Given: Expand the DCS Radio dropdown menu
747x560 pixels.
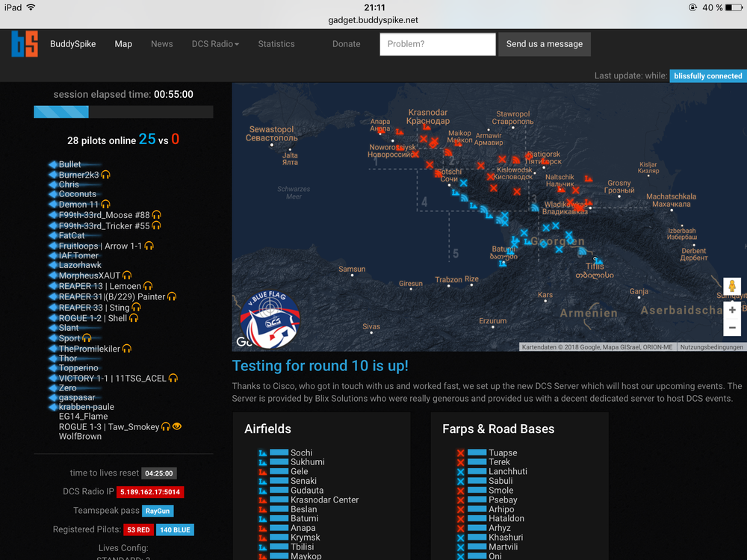Looking at the screenshot, I should [x=215, y=44].
